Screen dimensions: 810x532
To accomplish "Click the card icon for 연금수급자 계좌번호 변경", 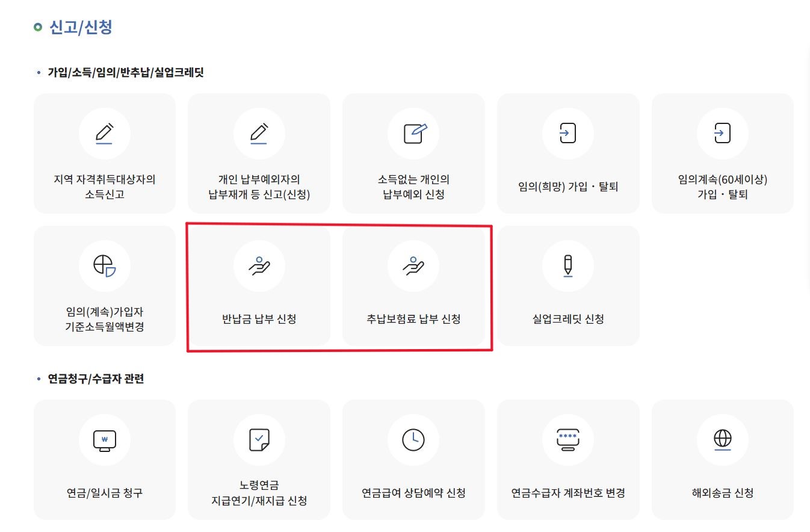I will coord(567,440).
